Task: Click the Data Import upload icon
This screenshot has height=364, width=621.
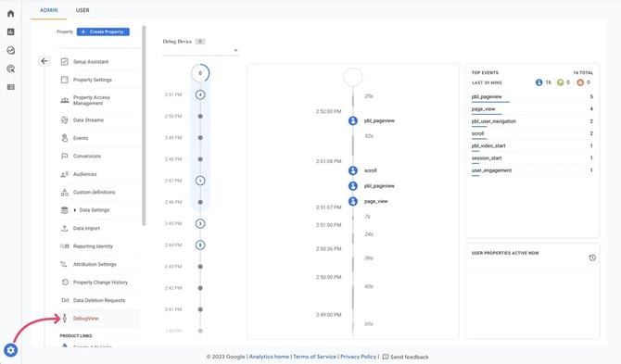Action: pos(65,228)
